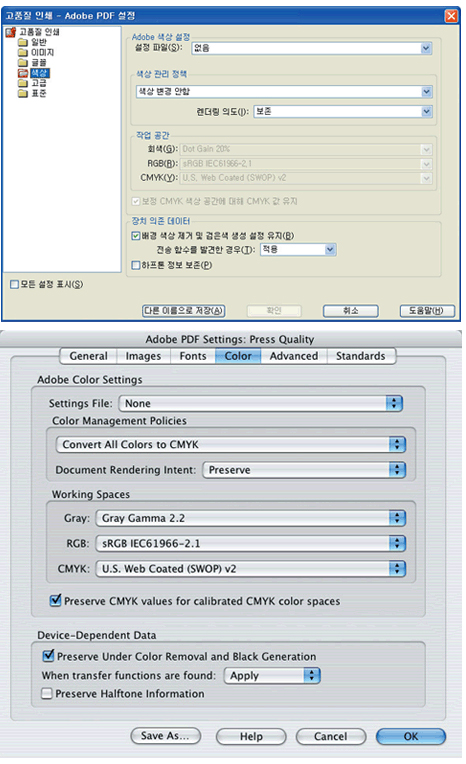Select the Color tab
The height and width of the screenshot is (764, 466).
coord(238,356)
